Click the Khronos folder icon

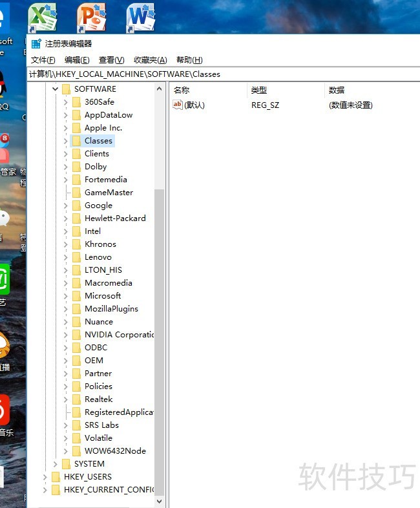pos(76,244)
